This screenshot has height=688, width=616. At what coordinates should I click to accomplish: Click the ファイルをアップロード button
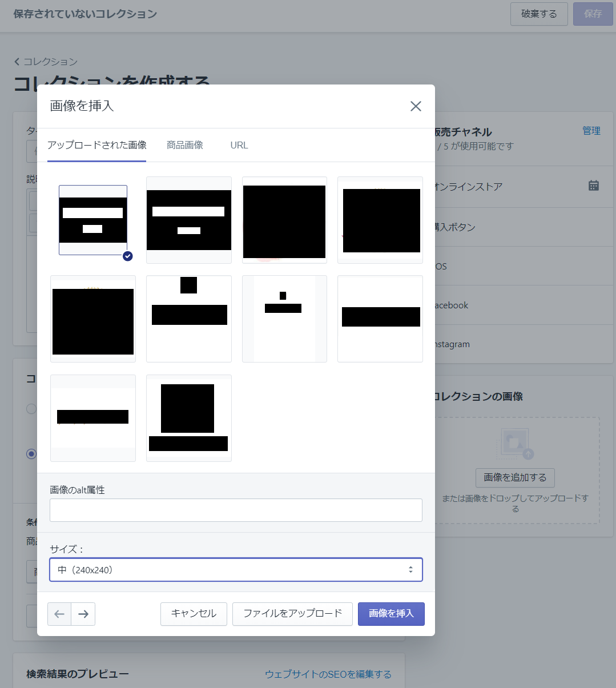coord(292,614)
